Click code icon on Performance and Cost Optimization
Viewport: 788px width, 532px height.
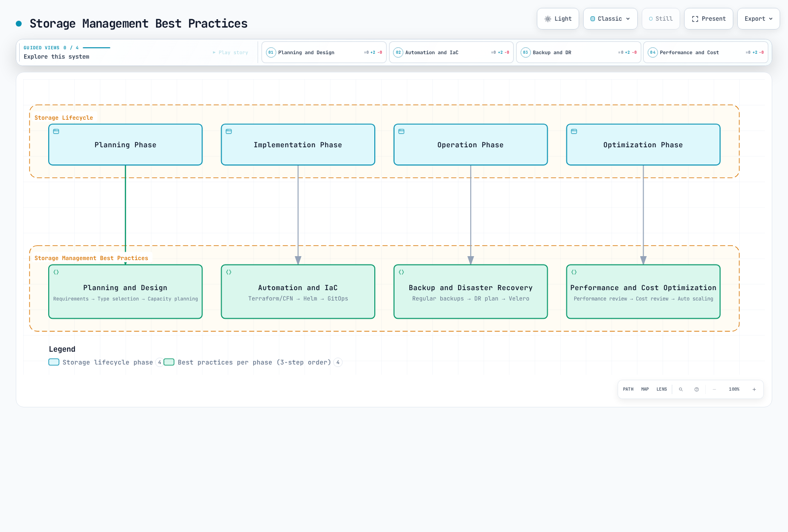[574, 272]
